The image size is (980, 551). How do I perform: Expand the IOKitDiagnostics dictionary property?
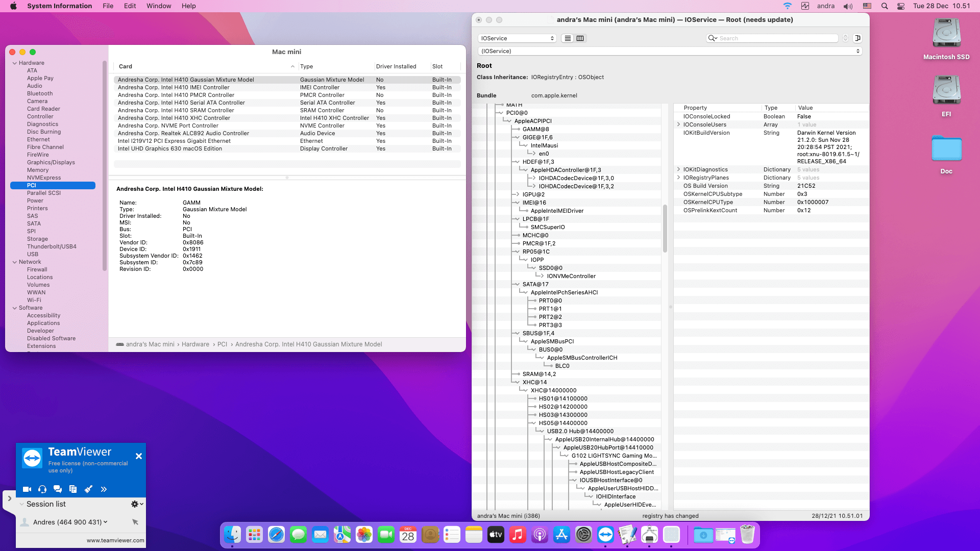[678, 169]
